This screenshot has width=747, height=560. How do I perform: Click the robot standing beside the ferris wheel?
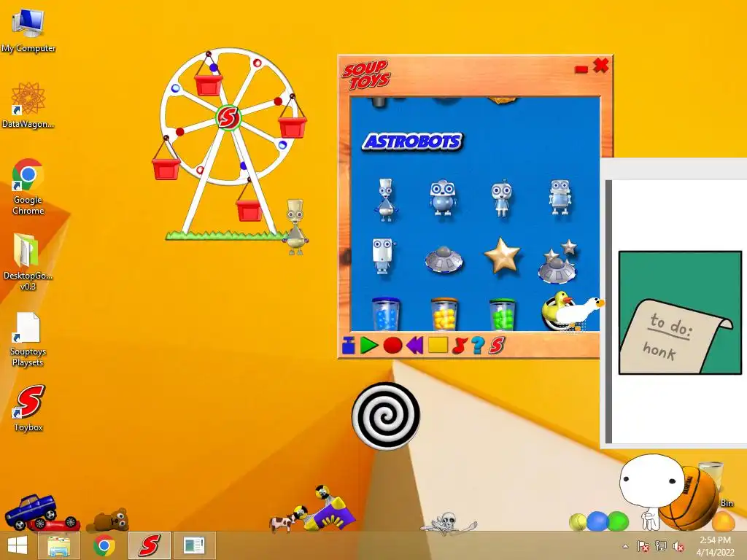295,227
